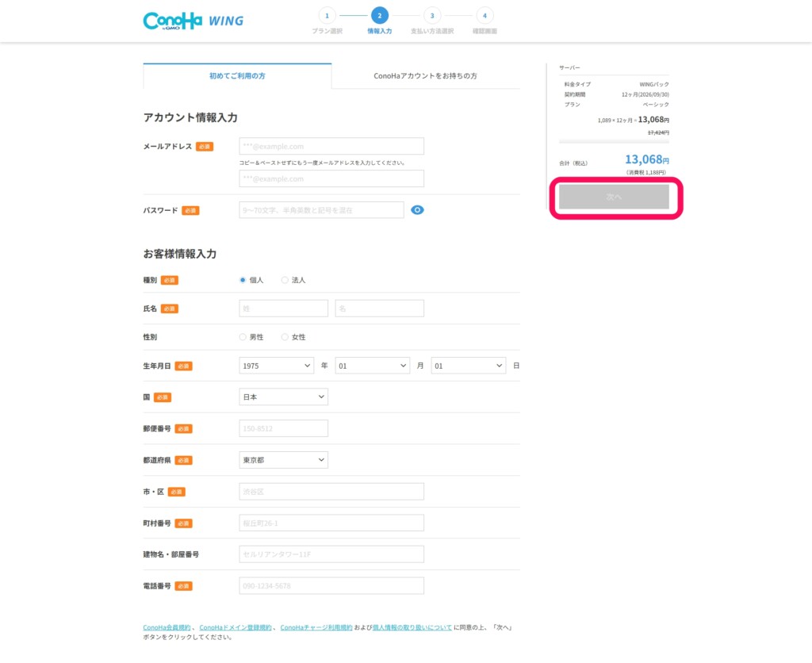Screen dimensions: 812x663
Task: Choose 女性 gender option
Action: (x=285, y=337)
